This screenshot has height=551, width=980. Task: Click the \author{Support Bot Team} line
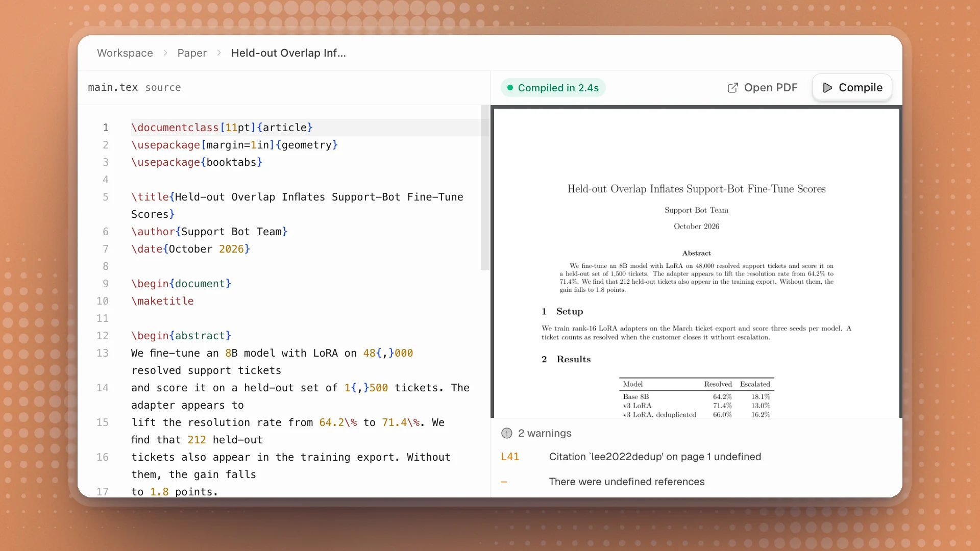pos(209,232)
